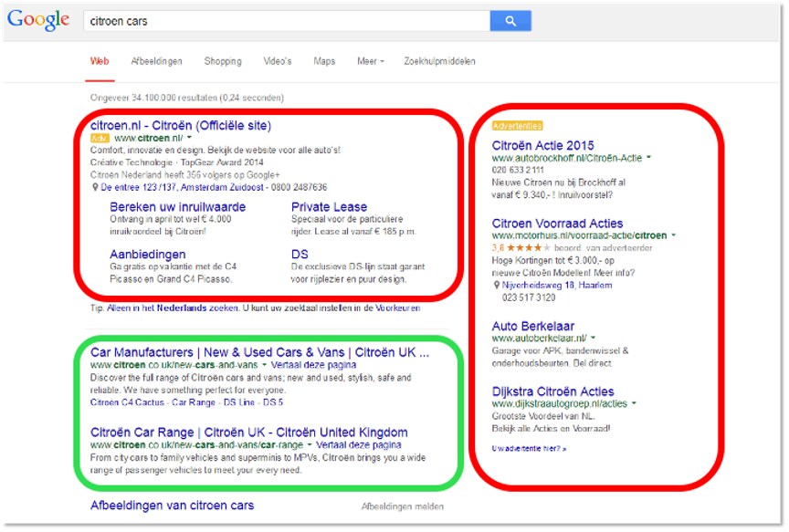Open the Meer dropdown menu
The width and height of the screenshot is (789, 532).
pyautogui.click(x=370, y=61)
